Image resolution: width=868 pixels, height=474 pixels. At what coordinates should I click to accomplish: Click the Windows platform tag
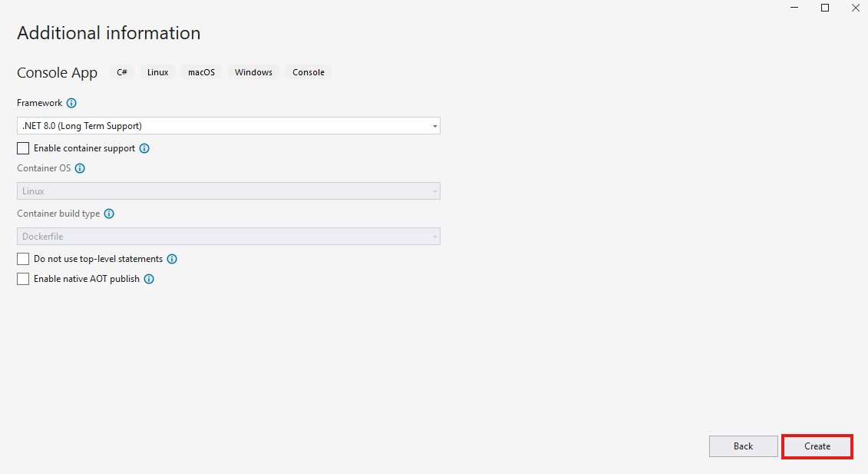(253, 72)
